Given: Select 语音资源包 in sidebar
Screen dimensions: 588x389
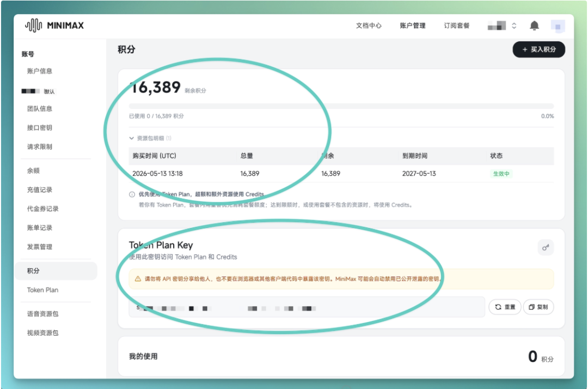Looking at the screenshot, I should click(x=43, y=314).
